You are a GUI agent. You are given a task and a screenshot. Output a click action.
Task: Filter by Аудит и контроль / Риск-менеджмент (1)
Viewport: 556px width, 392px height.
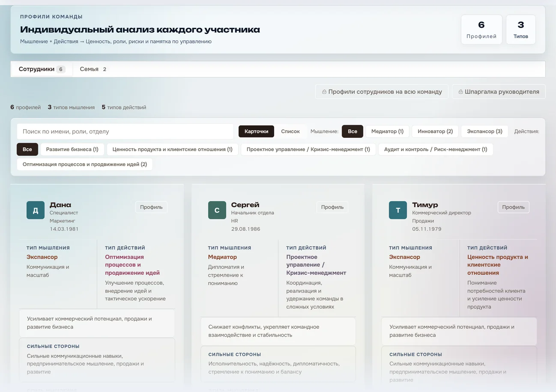pyautogui.click(x=436, y=149)
